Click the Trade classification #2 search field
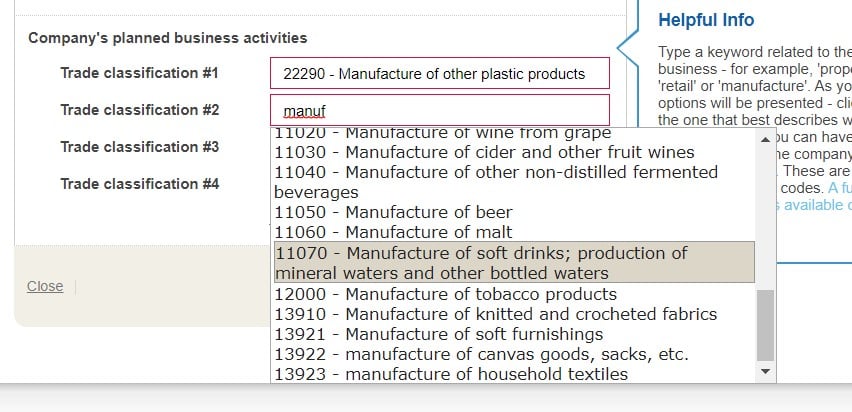 pyautogui.click(x=439, y=110)
